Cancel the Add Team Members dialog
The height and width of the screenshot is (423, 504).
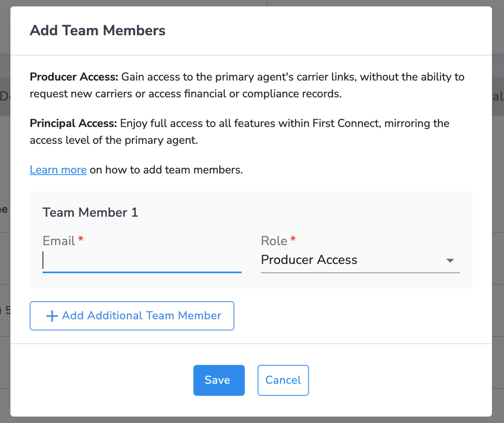click(283, 380)
